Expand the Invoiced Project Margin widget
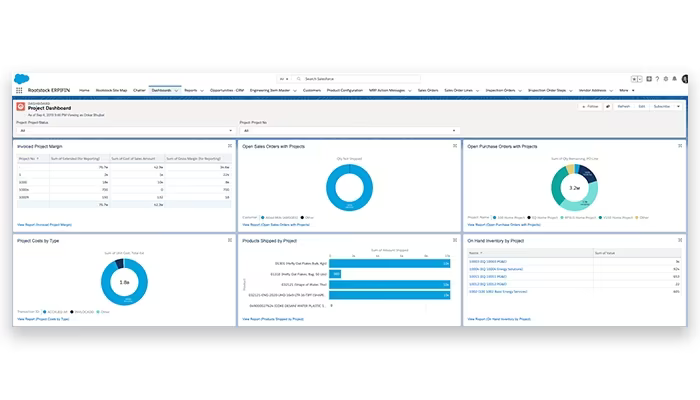The image size is (700, 400). (x=230, y=146)
